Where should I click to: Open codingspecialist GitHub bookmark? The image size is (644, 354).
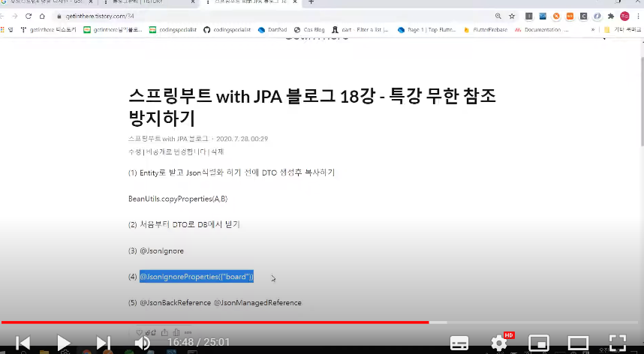pos(227,29)
